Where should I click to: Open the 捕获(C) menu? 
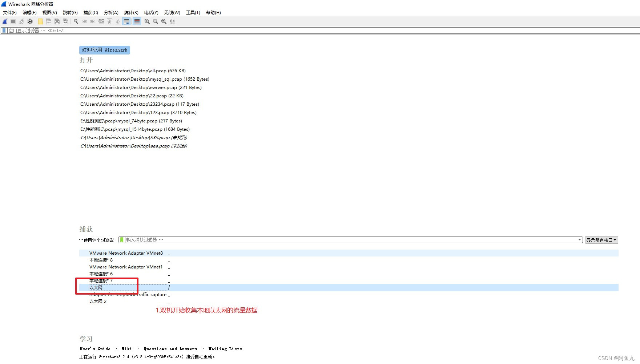90,12
